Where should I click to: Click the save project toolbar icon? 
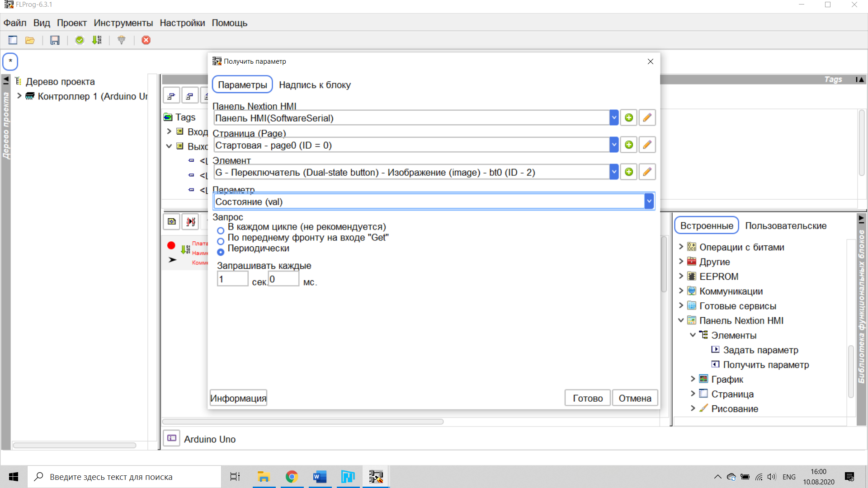click(x=55, y=40)
